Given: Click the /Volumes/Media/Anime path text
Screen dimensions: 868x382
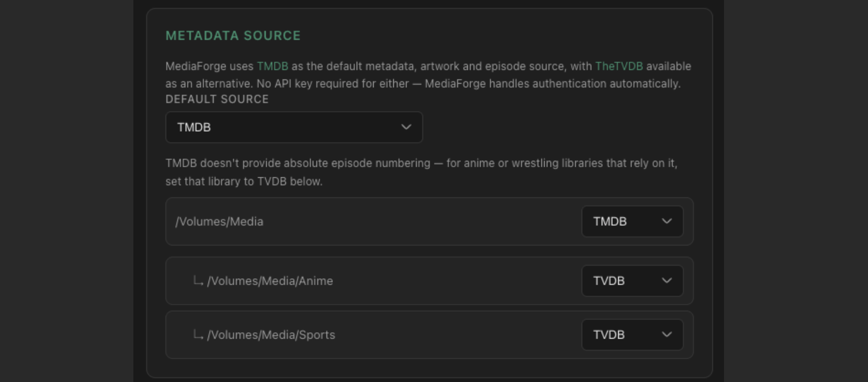Looking at the screenshot, I should click(x=270, y=281).
